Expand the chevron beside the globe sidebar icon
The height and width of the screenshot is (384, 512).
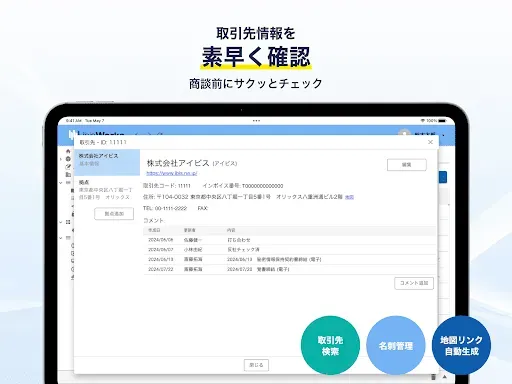point(61,159)
